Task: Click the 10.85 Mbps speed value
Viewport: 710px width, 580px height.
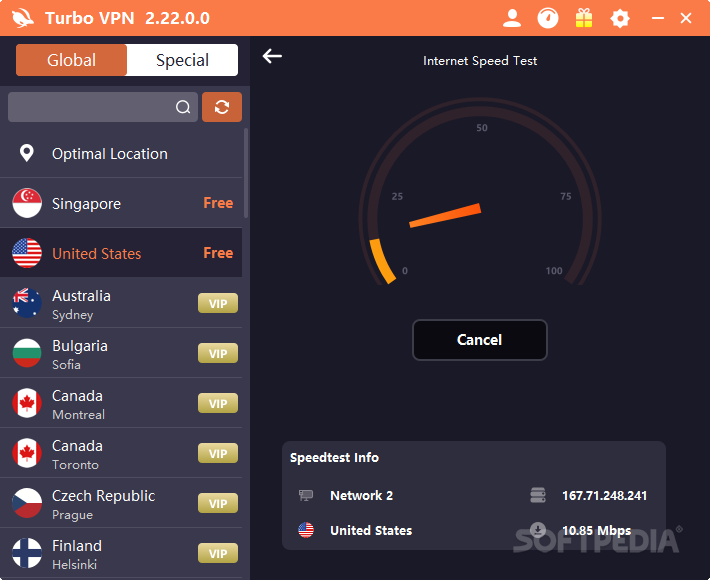Action: pyautogui.click(x=596, y=531)
